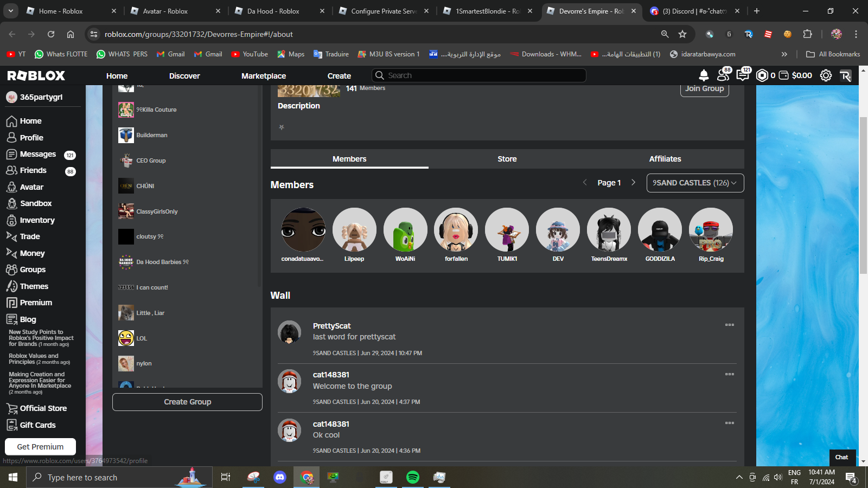Open Create in the top navigation
The image size is (868, 488).
coord(339,76)
